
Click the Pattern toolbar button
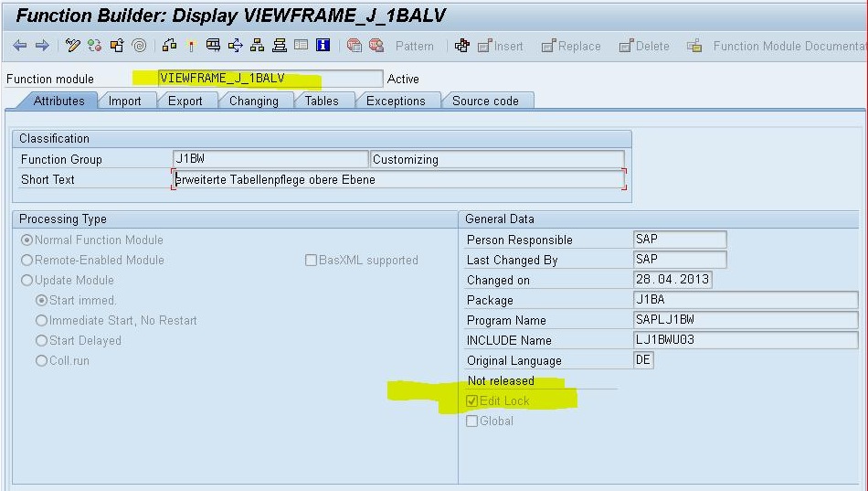[x=415, y=46]
